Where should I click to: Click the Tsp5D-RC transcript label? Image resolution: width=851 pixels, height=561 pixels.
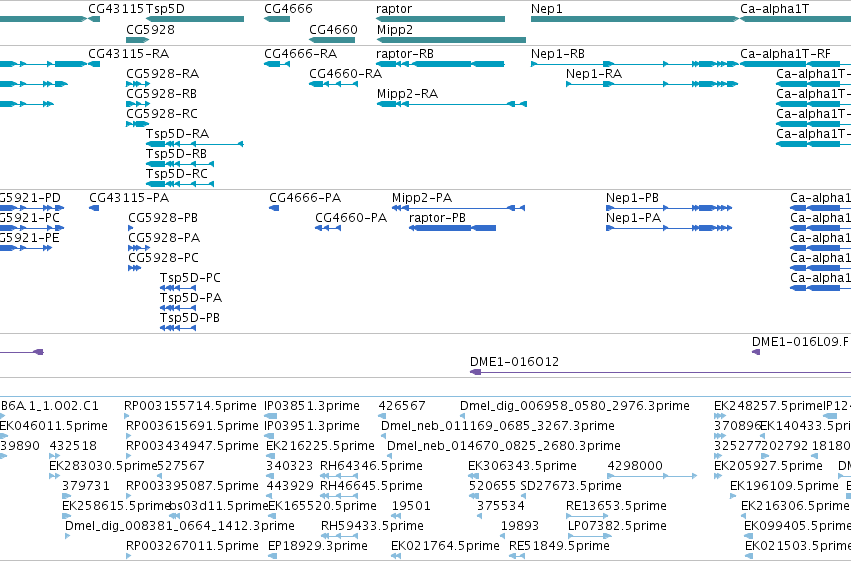pyautogui.click(x=176, y=174)
